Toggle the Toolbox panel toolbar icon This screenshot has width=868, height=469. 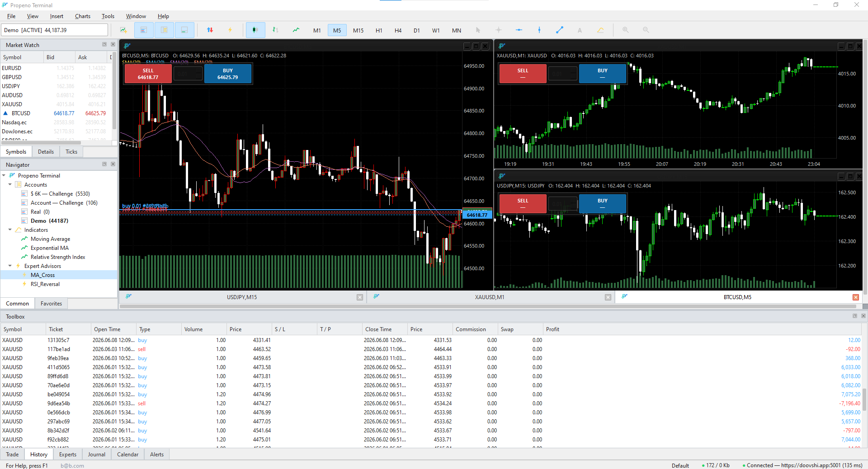(x=184, y=30)
